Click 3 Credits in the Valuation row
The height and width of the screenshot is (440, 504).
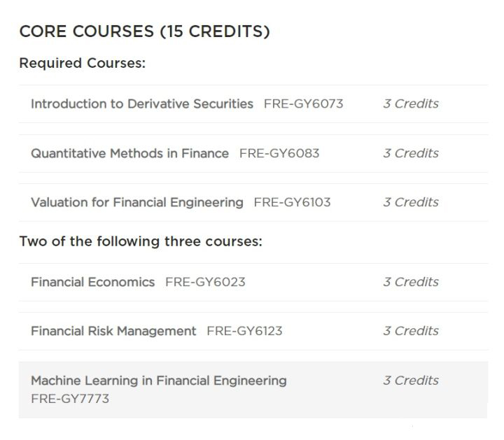pos(410,202)
